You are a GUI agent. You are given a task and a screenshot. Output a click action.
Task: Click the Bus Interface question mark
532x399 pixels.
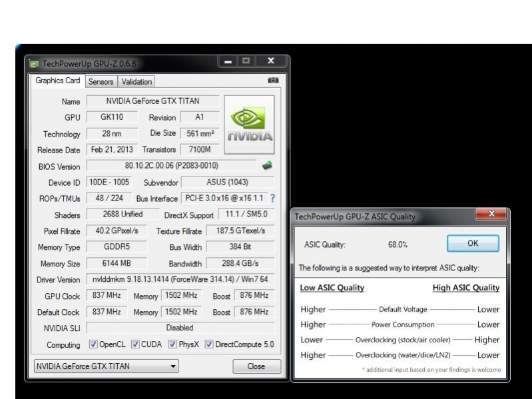click(272, 199)
